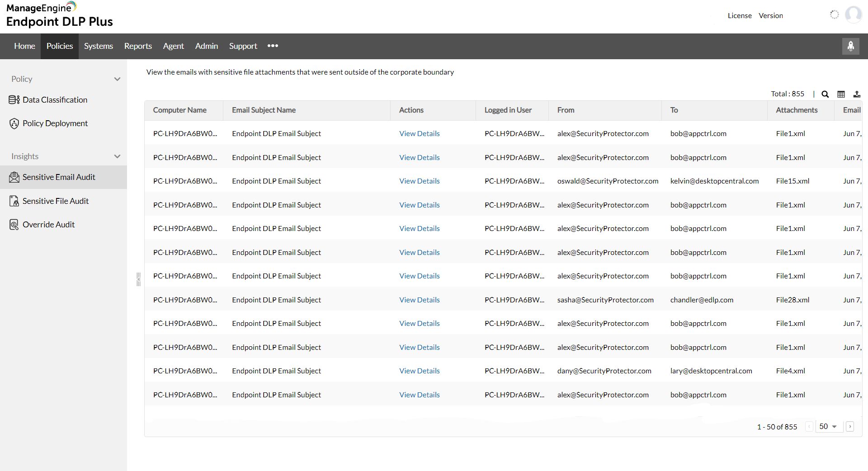The image size is (868, 471).
Task: Go to next page arrow
Action: point(850,427)
